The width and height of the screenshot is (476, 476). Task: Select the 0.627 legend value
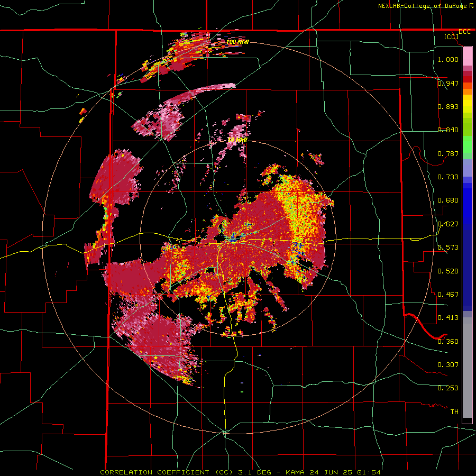[x=448, y=224]
